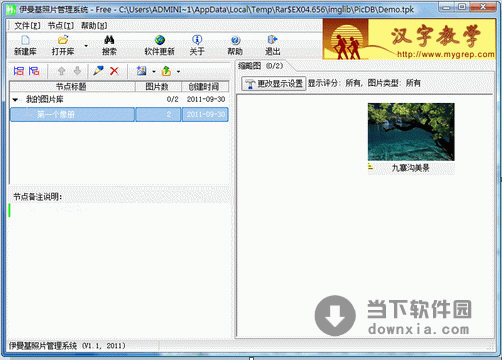Click the export picture icon
This screenshot has height=360, width=502.
[166, 71]
